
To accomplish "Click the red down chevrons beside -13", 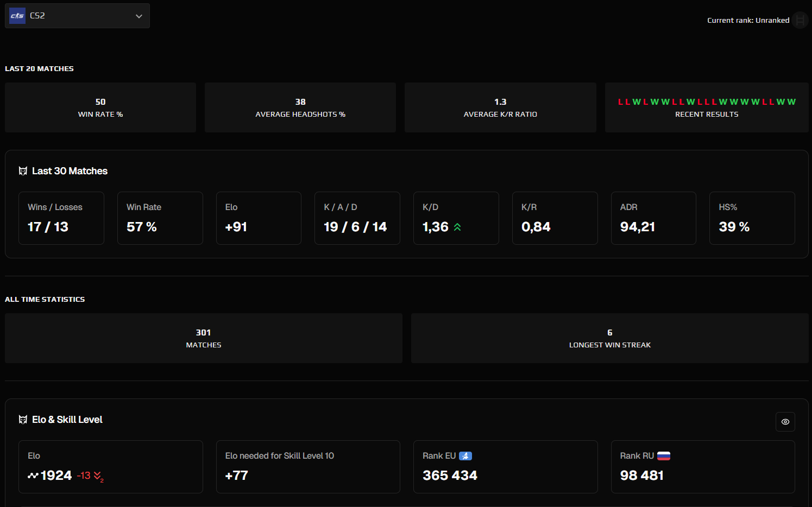I will pyautogui.click(x=99, y=476).
